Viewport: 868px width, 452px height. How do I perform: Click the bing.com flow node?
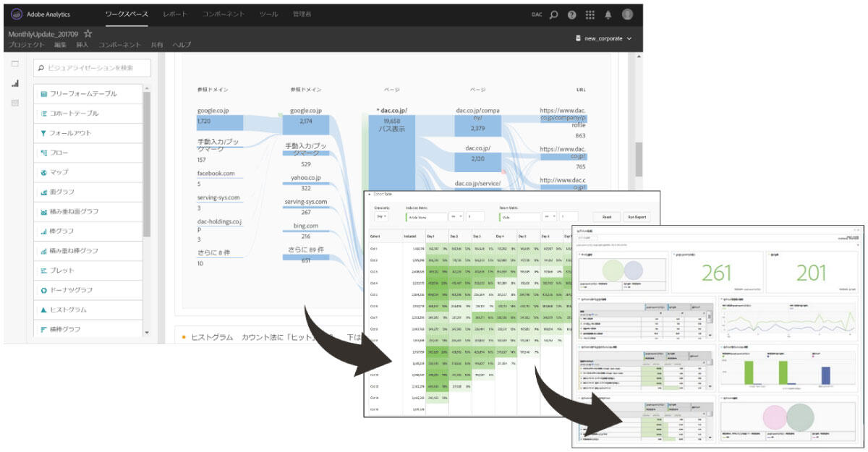click(305, 231)
